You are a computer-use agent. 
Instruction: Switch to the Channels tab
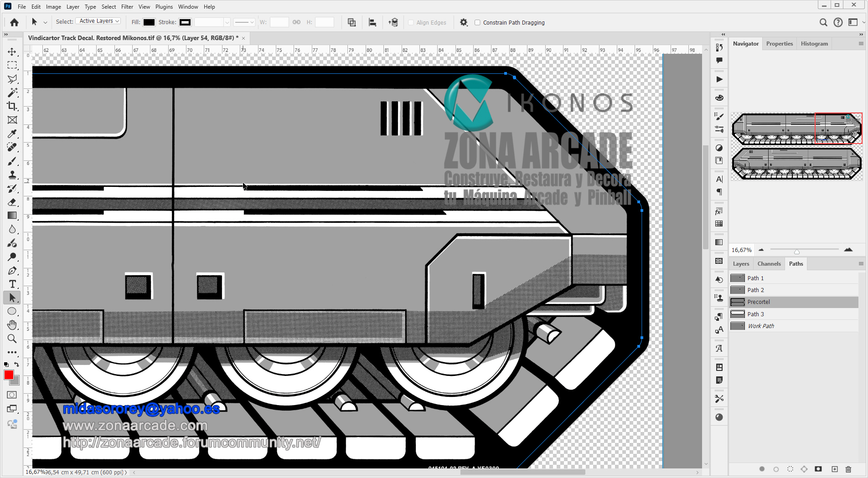(x=769, y=264)
